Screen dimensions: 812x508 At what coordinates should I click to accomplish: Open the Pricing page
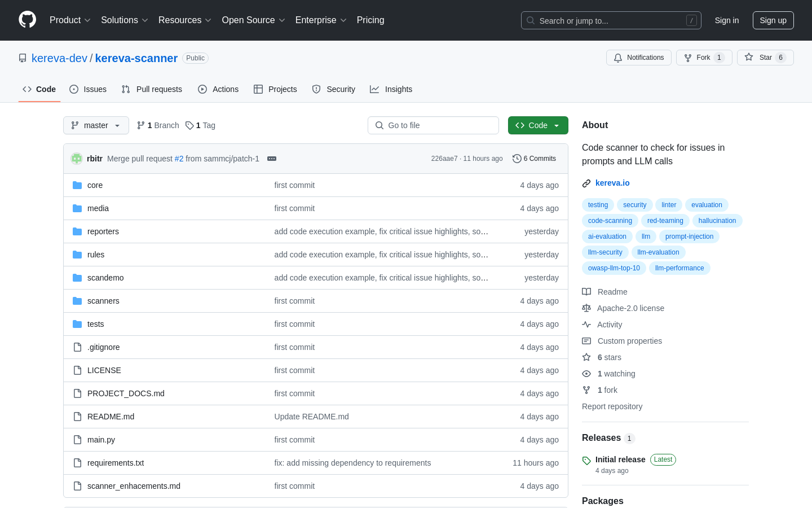(x=370, y=20)
